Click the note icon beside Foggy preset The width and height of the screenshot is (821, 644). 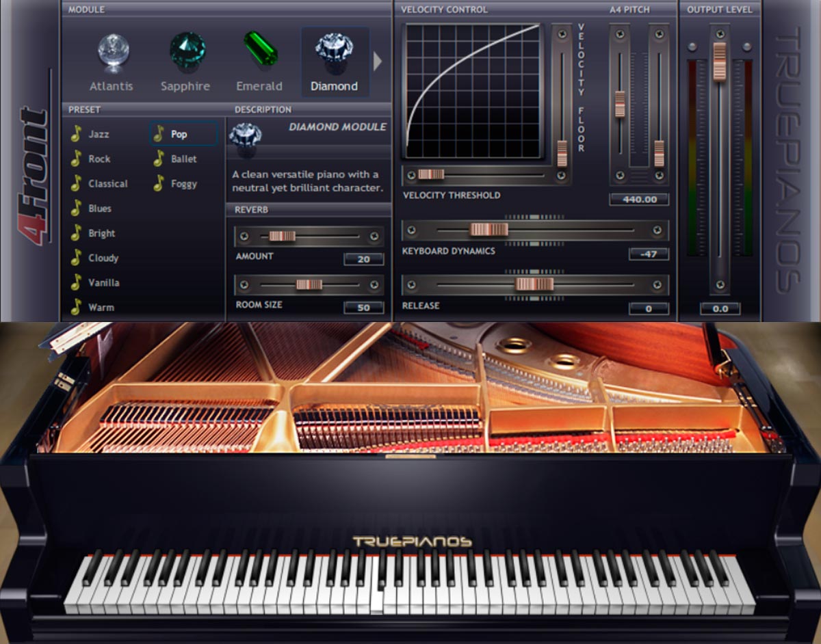click(159, 183)
